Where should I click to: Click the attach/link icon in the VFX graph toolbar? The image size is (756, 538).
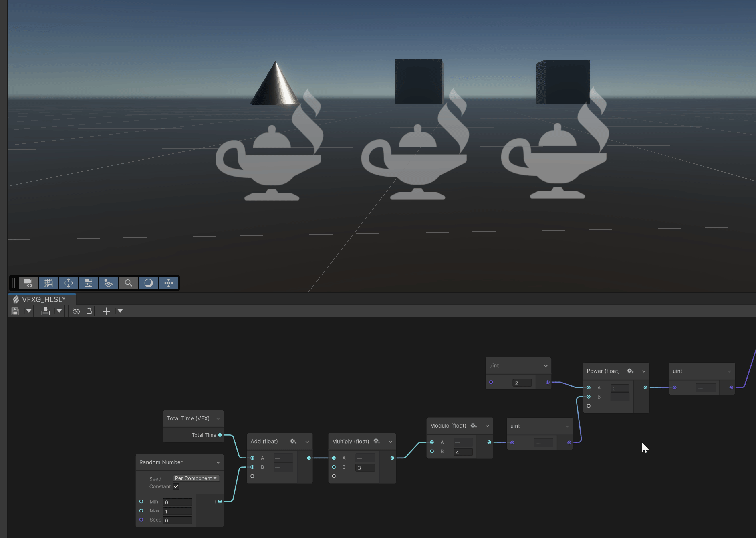click(76, 311)
